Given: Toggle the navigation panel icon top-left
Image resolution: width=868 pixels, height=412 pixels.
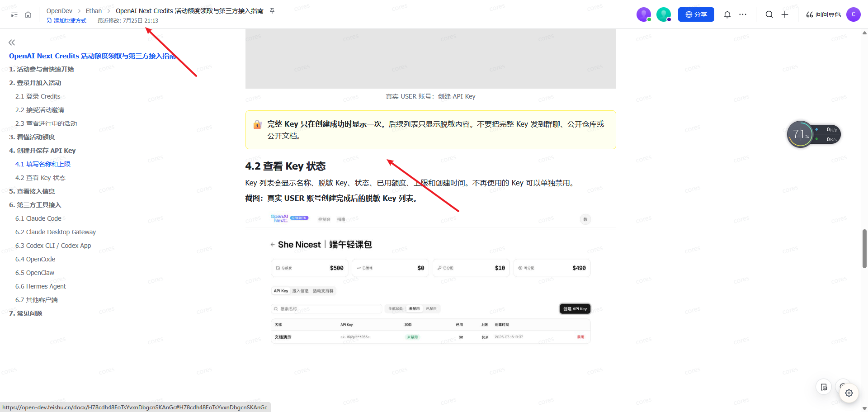Looking at the screenshot, I should (14, 14).
